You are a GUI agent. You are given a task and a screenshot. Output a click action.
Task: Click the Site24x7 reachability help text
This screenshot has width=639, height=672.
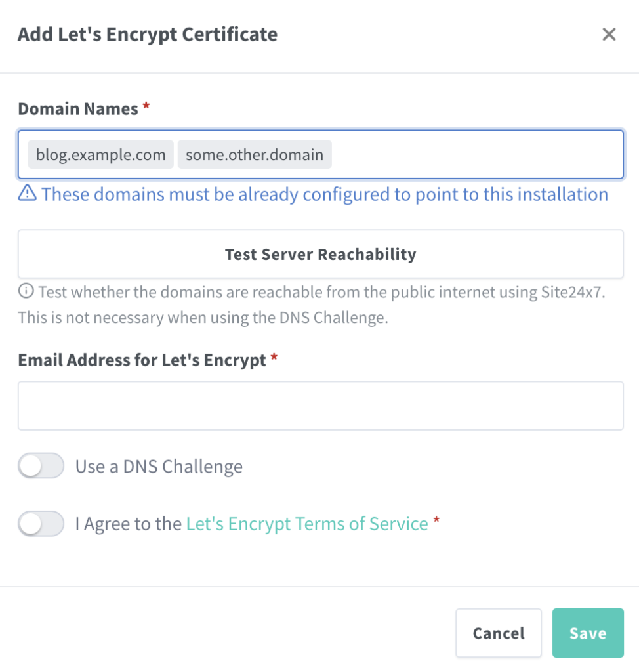tap(321, 291)
